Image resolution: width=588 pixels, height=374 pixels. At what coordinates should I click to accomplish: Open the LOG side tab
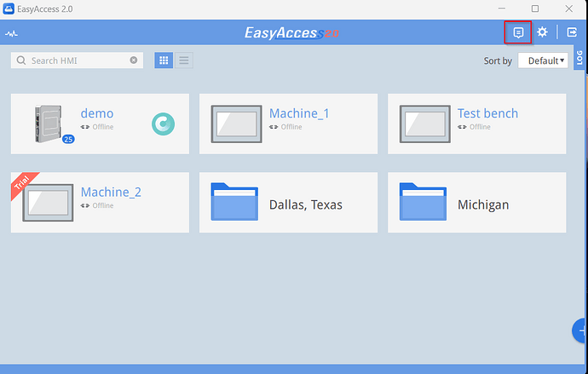click(x=579, y=58)
